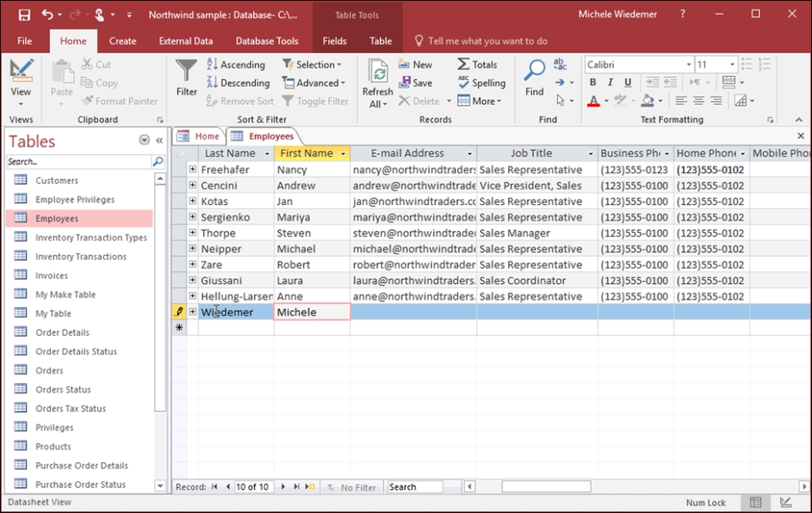Go to next record navigation button
The image size is (812, 513).
click(x=282, y=487)
